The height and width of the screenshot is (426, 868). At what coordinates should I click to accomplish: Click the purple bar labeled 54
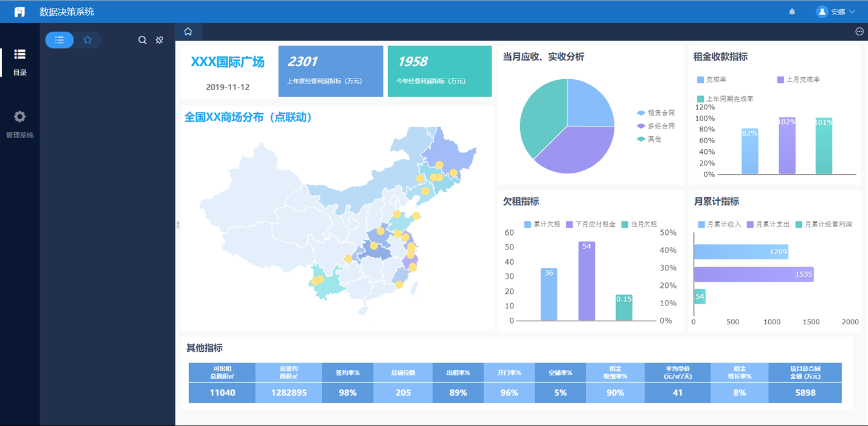(586, 281)
